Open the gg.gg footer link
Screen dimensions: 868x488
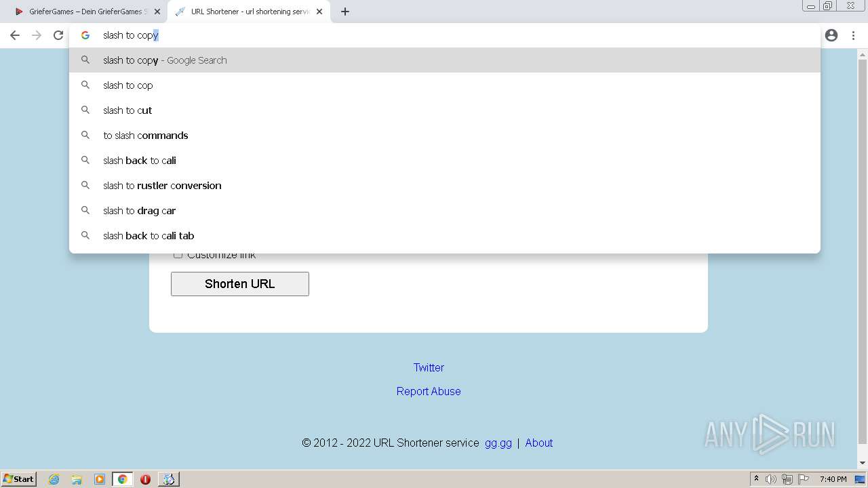click(x=498, y=443)
